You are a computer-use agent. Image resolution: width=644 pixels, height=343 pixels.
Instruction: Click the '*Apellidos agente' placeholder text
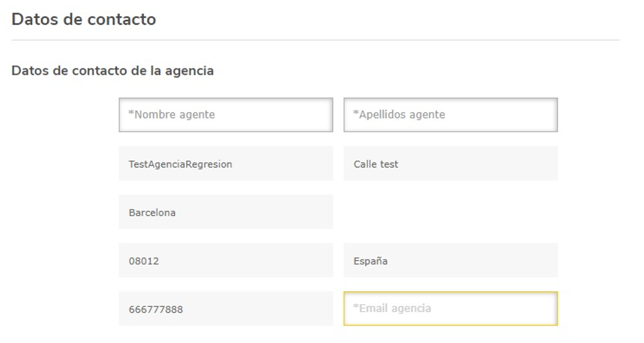coord(399,114)
